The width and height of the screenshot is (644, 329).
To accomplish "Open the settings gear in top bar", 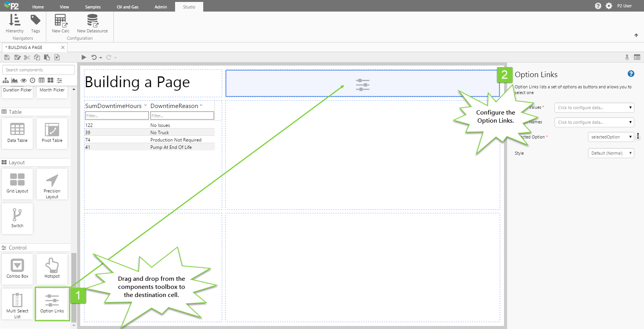I will (x=609, y=6).
